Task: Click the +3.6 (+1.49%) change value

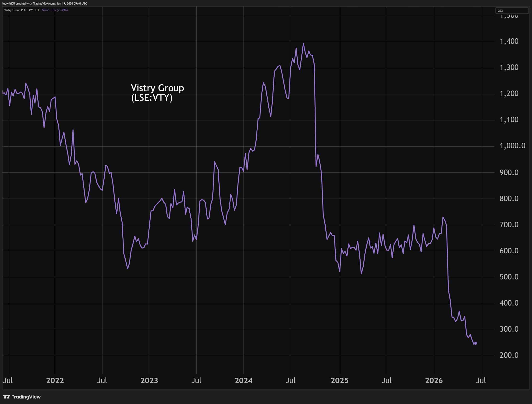Action: 59,10
